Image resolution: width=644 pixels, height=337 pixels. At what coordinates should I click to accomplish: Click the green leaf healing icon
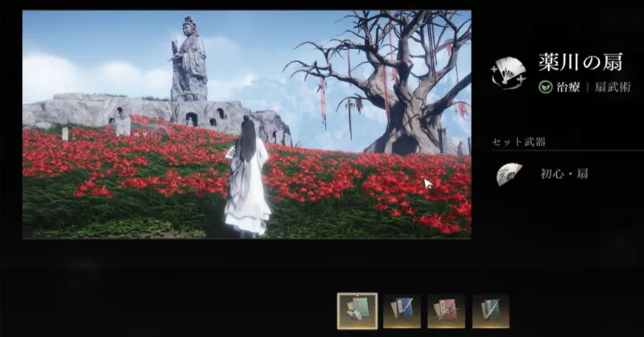click(545, 87)
